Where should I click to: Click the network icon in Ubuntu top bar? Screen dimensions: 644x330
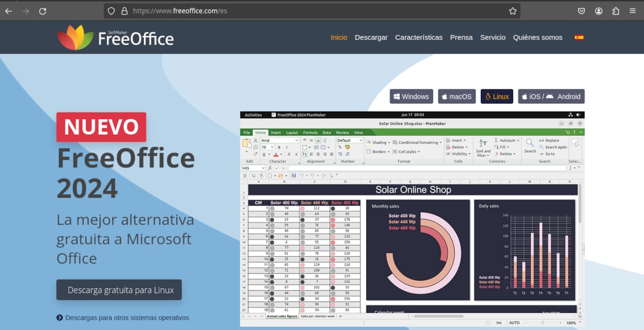coord(570,115)
